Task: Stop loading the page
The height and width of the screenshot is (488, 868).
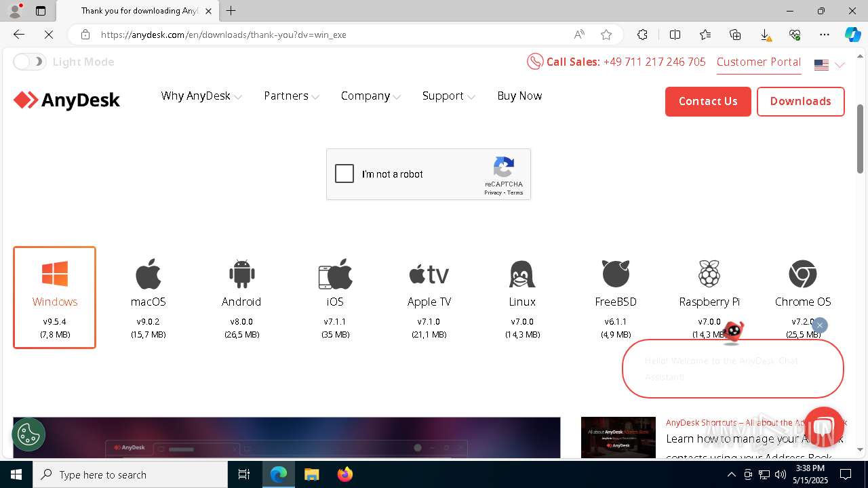Action: [49, 35]
